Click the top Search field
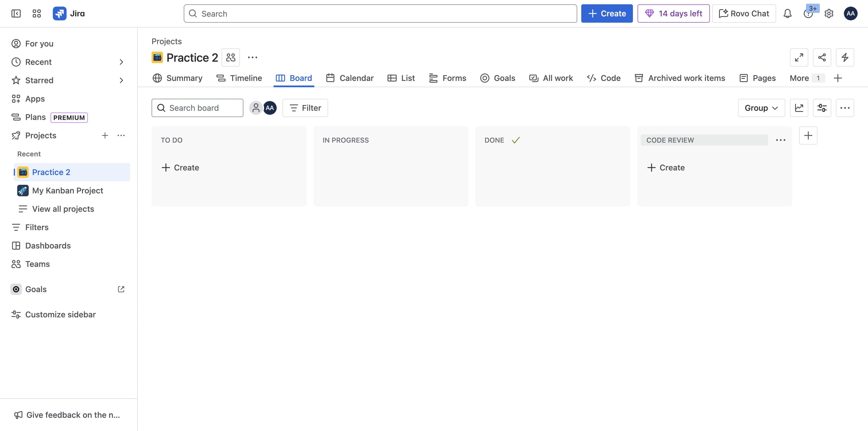Image resolution: width=868 pixels, height=431 pixels. tap(380, 13)
